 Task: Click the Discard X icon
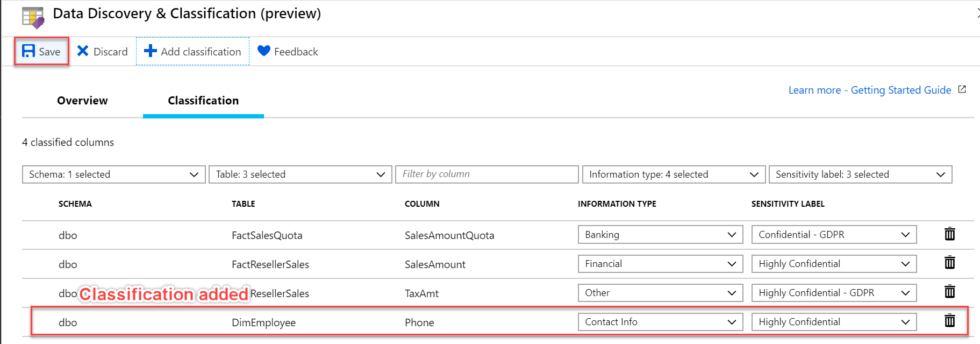83,51
